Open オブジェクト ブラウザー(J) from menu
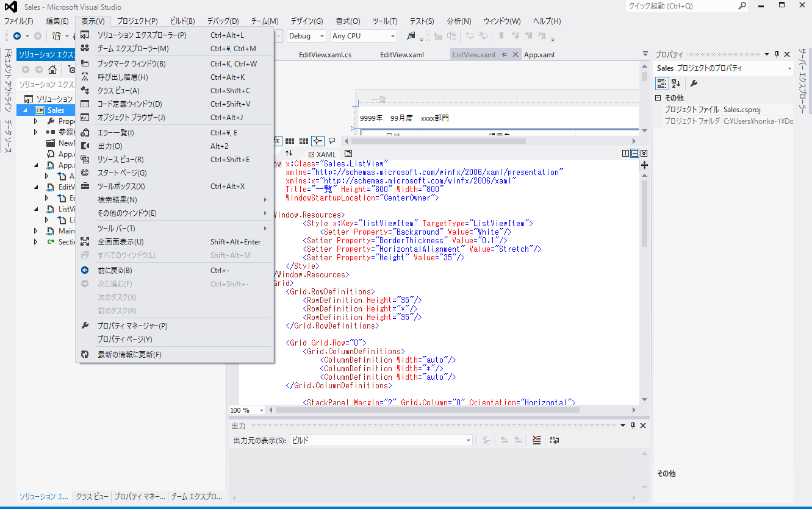The image size is (812, 509). click(x=174, y=118)
